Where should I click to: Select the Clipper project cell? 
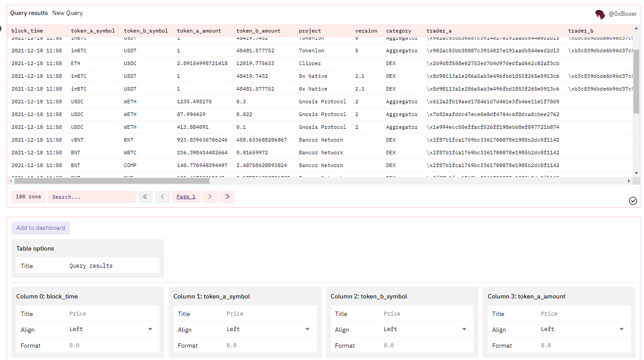(310, 63)
